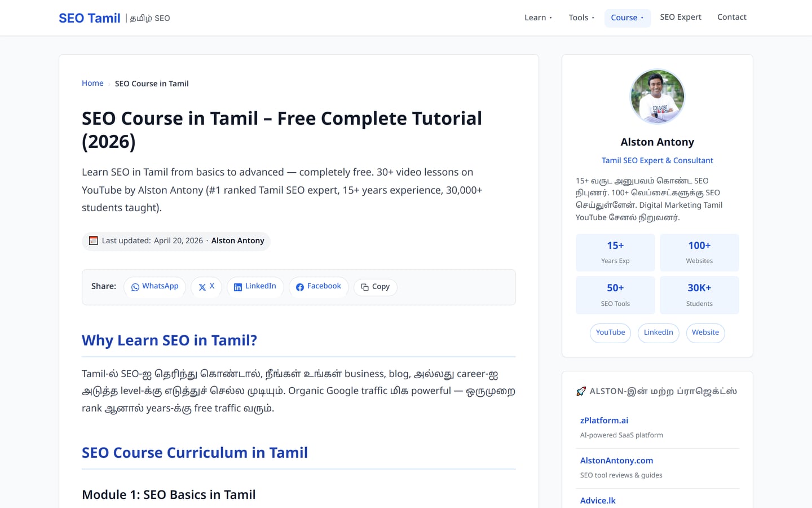This screenshot has width=812, height=508.
Task: Open Alston's YouTube channel button
Action: pyautogui.click(x=610, y=333)
